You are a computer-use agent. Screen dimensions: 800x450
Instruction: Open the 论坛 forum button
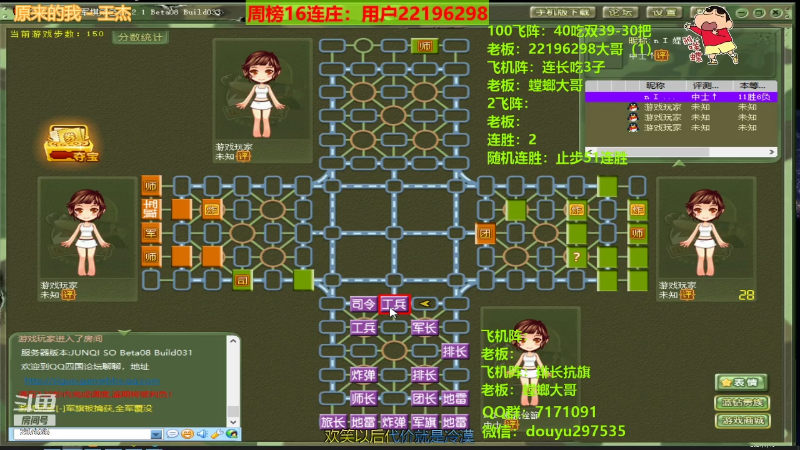tap(620, 12)
